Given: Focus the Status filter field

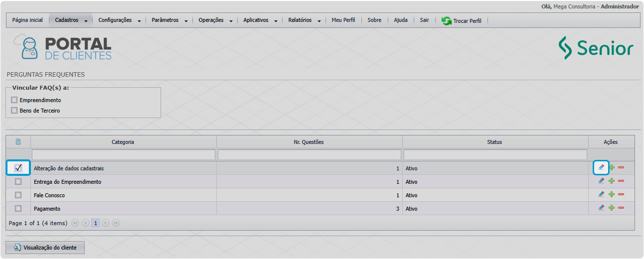Looking at the screenshot, I should [495, 154].
